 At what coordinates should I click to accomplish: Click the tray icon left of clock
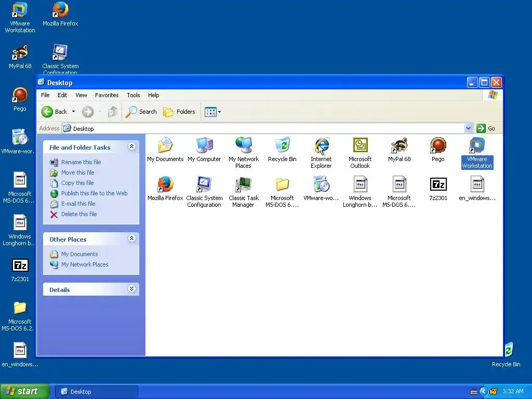click(x=494, y=392)
